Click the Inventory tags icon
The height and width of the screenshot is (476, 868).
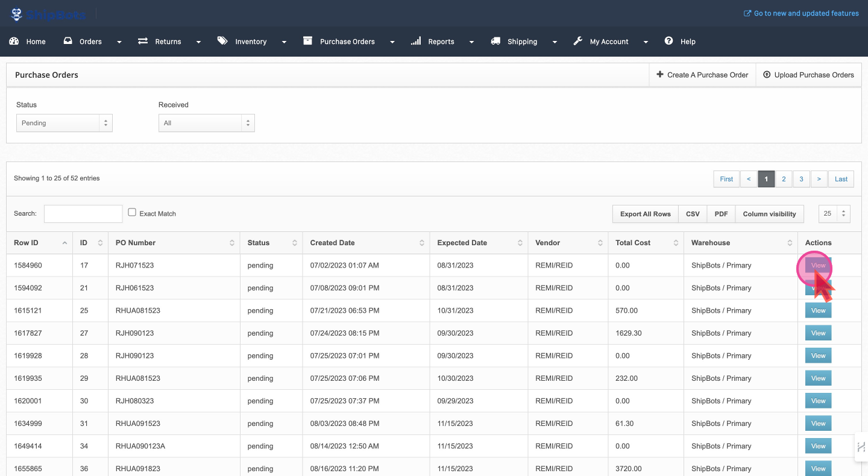pos(222,41)
